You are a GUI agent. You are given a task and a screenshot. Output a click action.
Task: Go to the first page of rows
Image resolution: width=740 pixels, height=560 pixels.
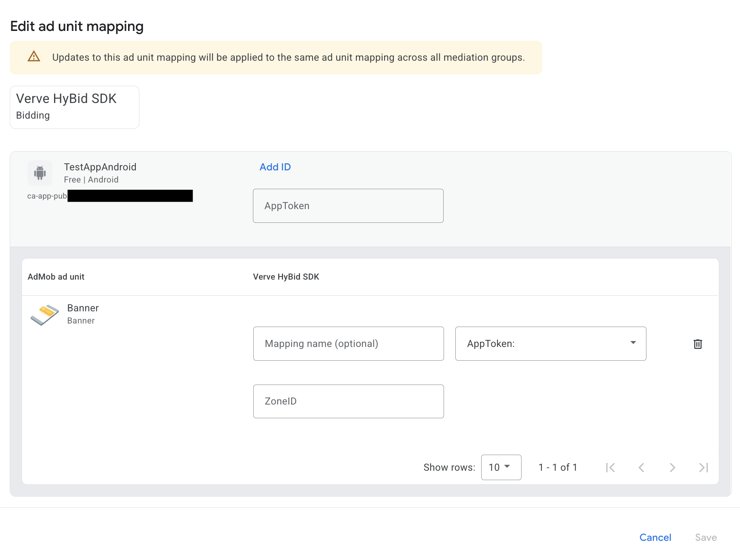click(x=610, y=467)
